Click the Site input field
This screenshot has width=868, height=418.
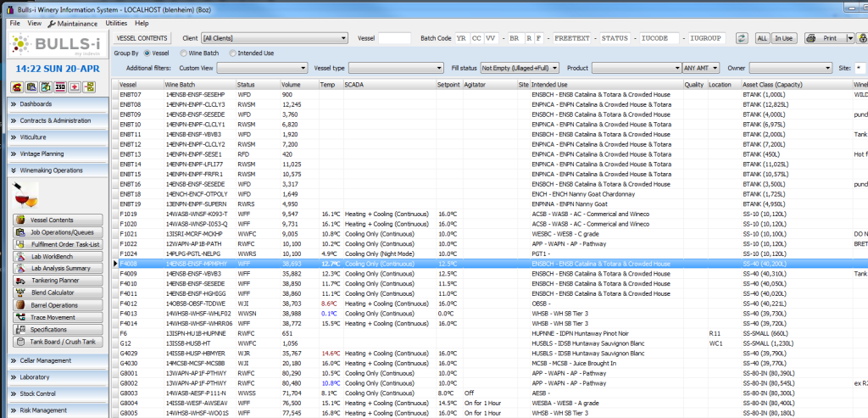(860, 68)
